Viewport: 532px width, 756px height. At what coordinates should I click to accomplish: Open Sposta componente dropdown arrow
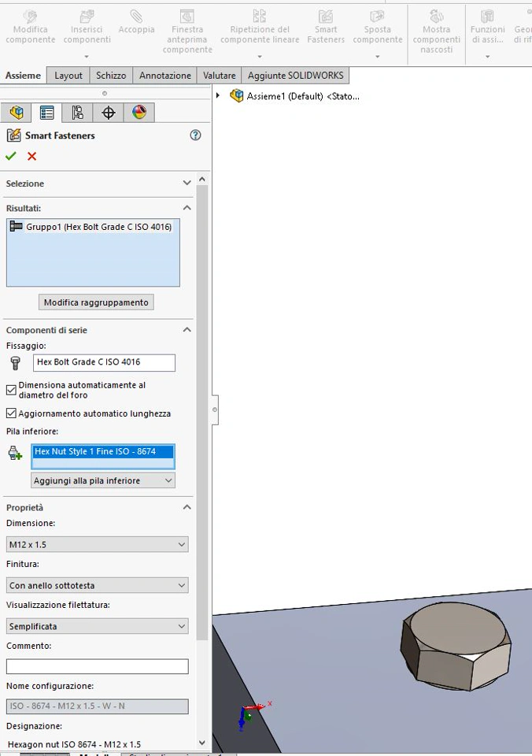pyautogui.click(x=377, y=57)
